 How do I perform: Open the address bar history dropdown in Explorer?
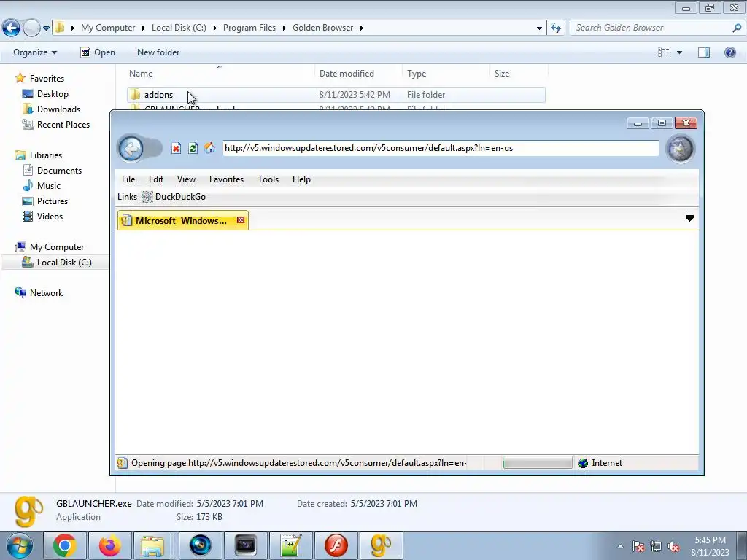point(539,28)
